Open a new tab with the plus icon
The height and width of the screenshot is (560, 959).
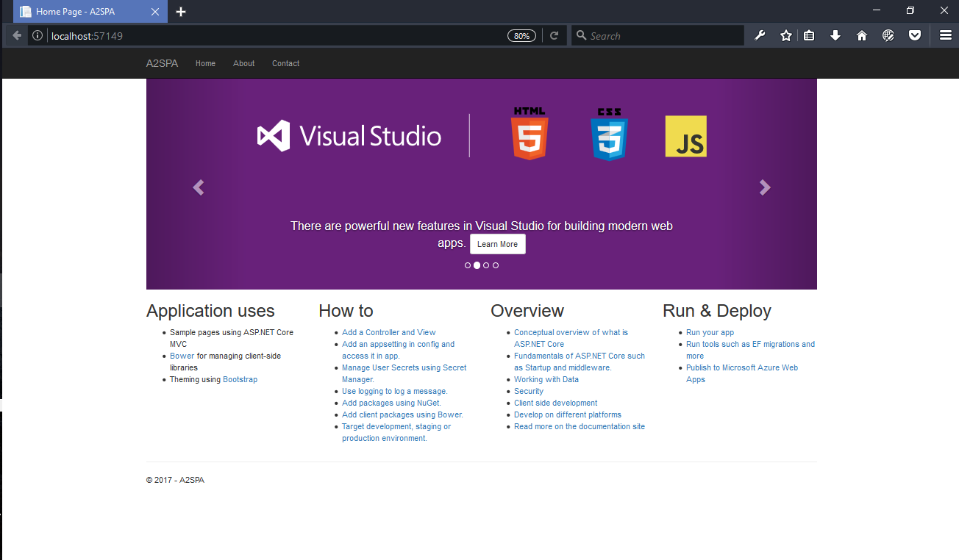tap(181, 12)
